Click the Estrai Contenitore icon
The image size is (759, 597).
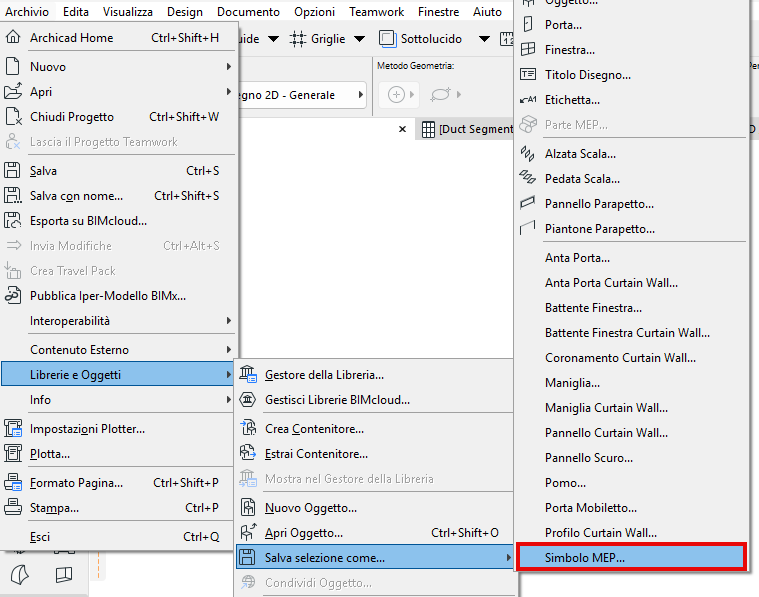tap(248, 453)
